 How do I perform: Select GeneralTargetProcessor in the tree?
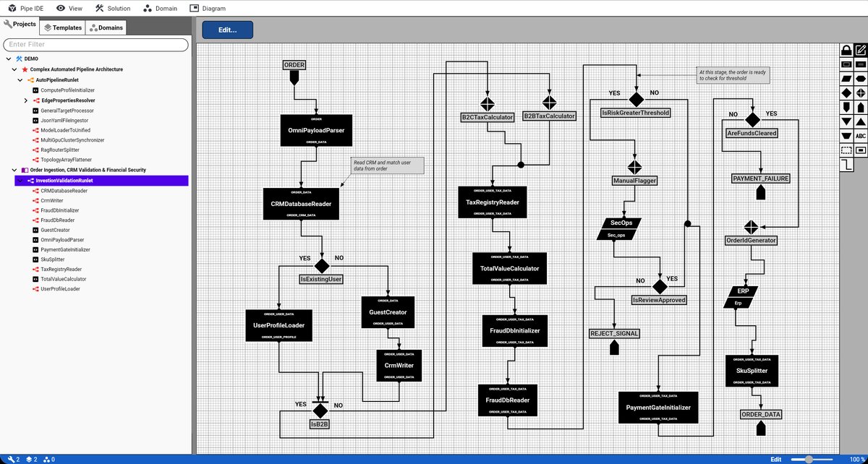68,111
